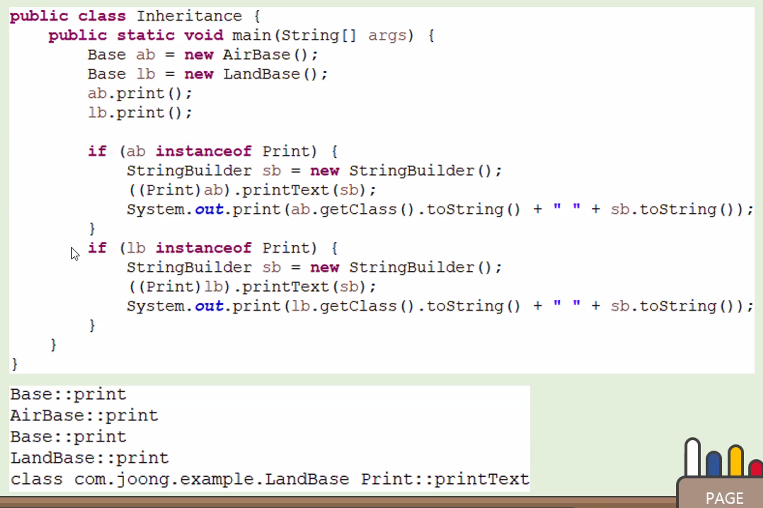763x508 pixels.
Task: Select the red pen tool
Action: click(x=756, y=467)
